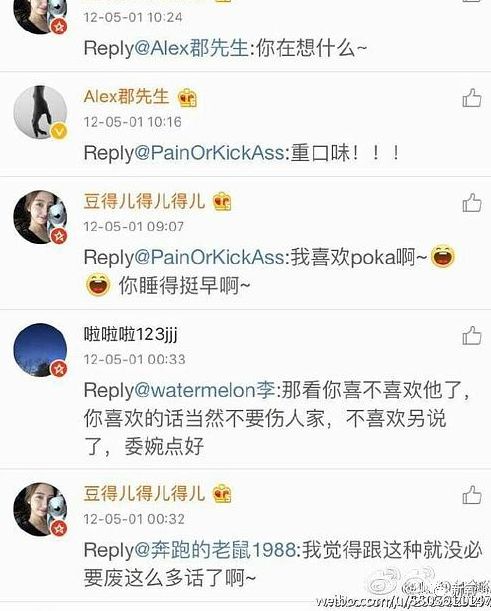Open username 啦啦啦123jjj
Viewport: 491px width, 611px height.
[x=131, y=334]
